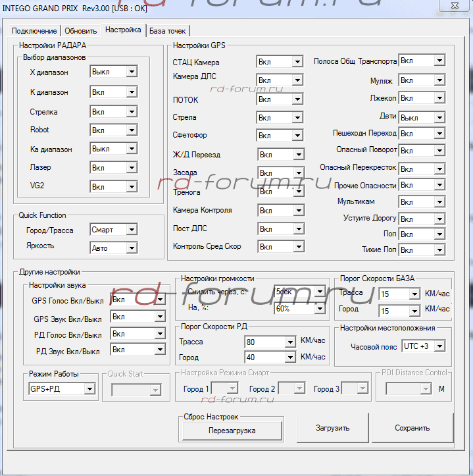The image size is (473, 476).
Task: Open the РД Звук Вкл/Выкл dropdown
Action: (138, 350)
